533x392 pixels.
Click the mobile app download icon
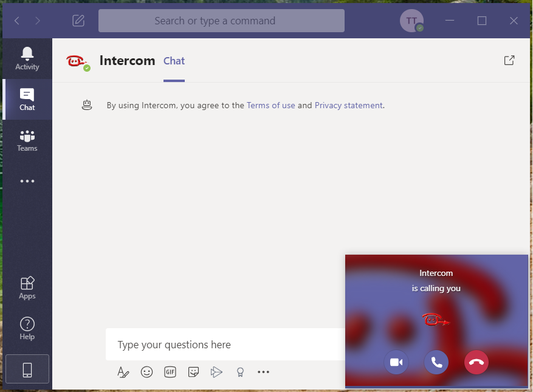(27, 370)
